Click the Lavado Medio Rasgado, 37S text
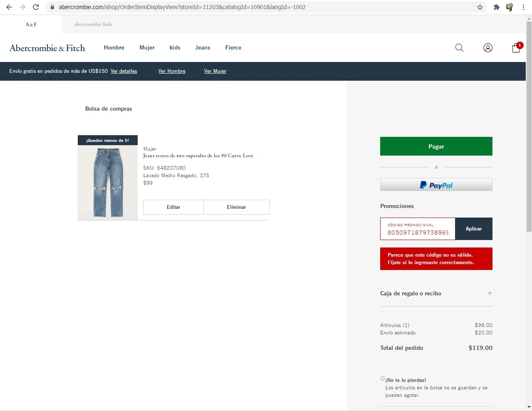 pos(176,176)
